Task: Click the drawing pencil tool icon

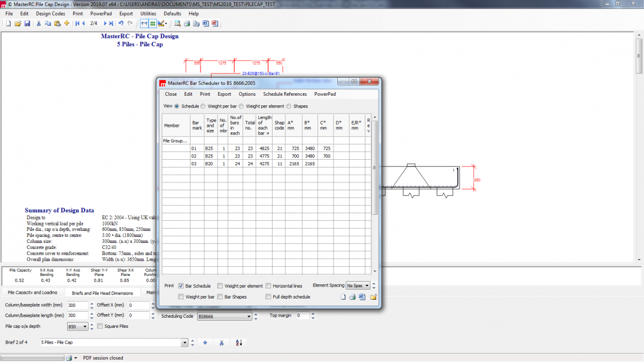Action: pyautogui.click(x=161, y=23)
